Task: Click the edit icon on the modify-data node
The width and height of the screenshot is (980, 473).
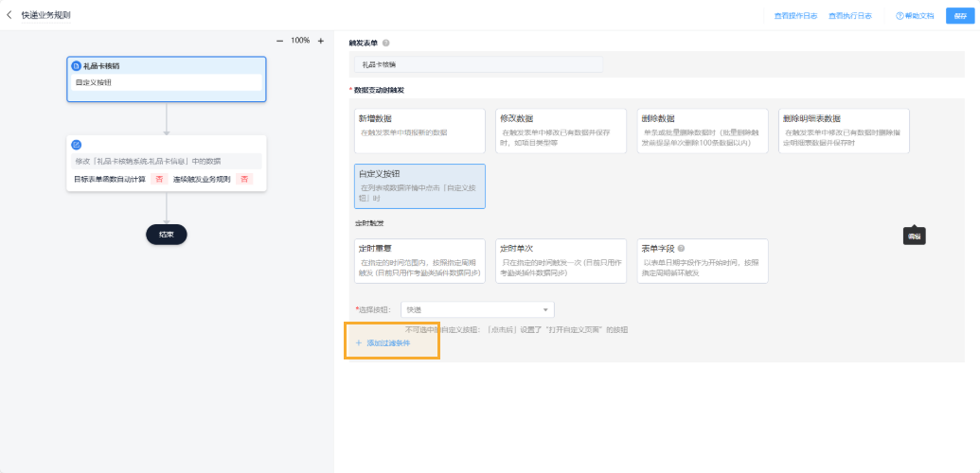Action: (x=77, y=145)
